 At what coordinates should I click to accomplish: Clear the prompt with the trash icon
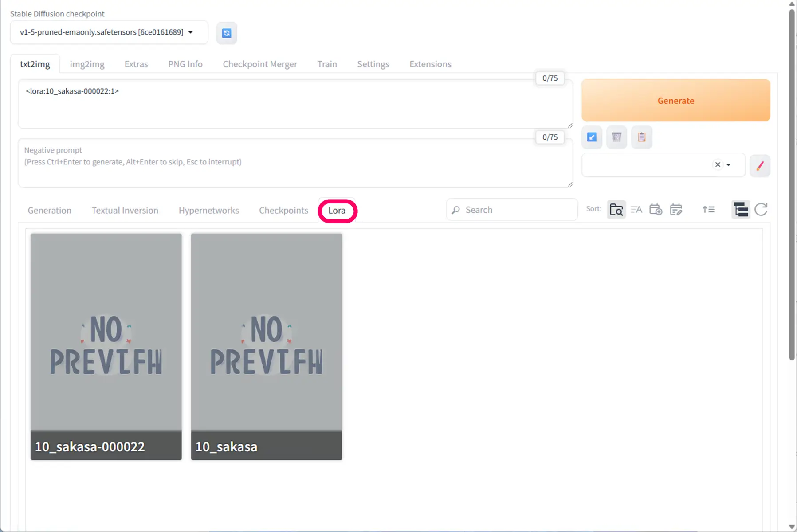click(616, 137)
